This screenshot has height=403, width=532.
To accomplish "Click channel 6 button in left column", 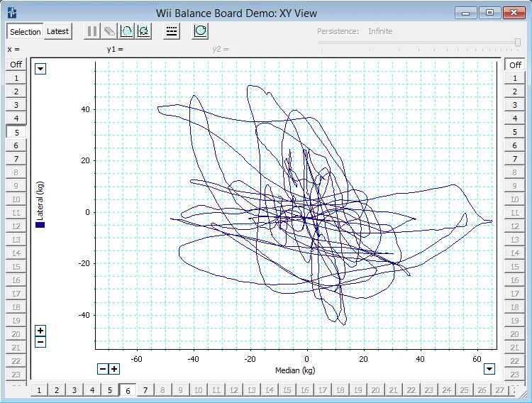I will 16,145.
